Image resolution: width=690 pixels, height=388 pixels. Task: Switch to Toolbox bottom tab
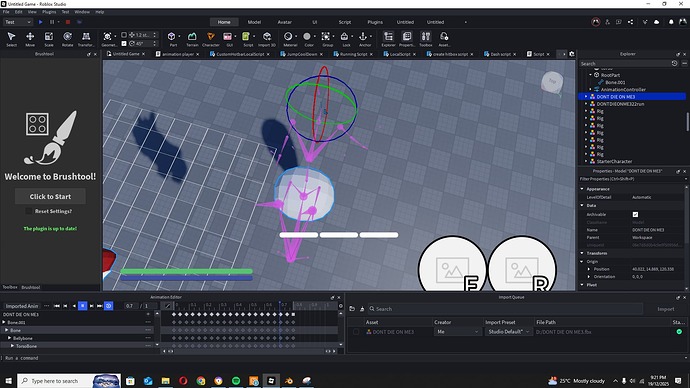(10, 287)
